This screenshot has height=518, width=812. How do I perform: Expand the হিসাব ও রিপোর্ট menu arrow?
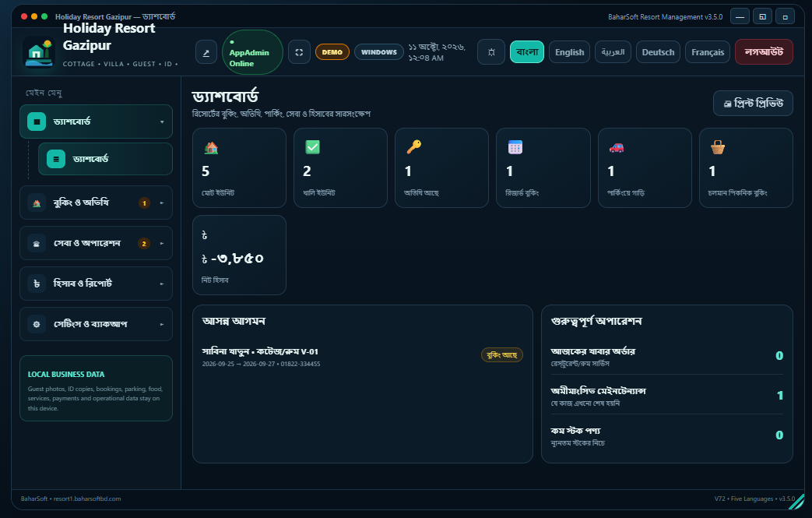162,284
